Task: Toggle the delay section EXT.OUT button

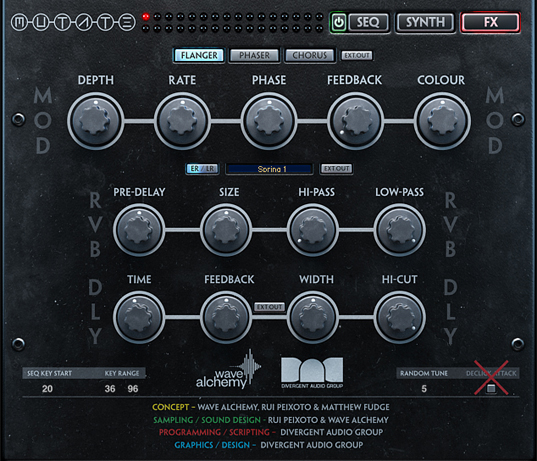Action: point(270,307)
